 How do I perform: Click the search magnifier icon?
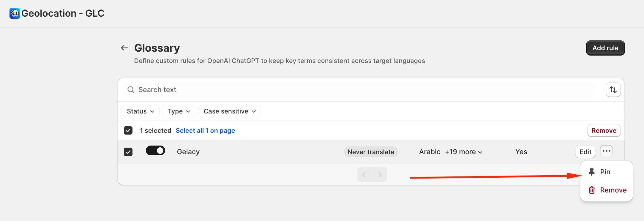[x=131, y=90]
